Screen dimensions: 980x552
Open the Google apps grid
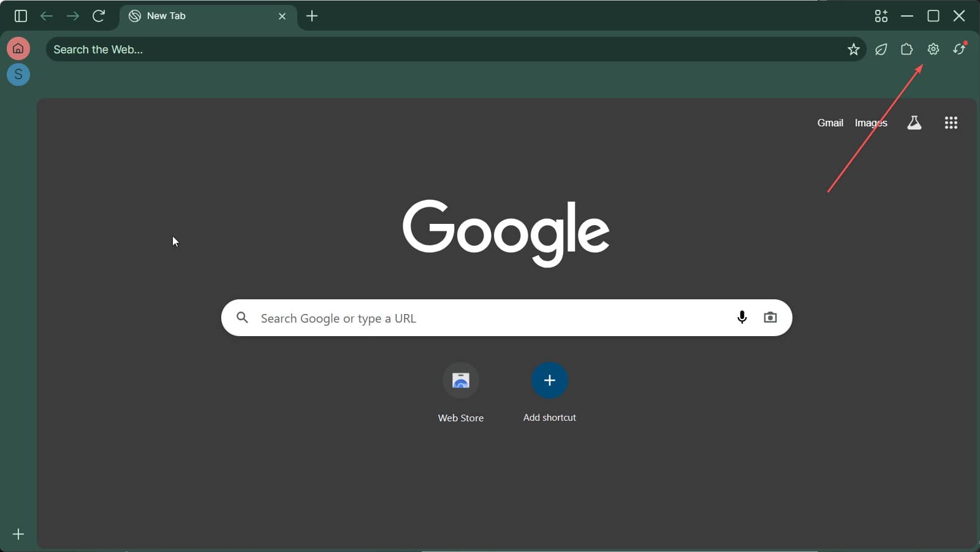click(951, 123)
